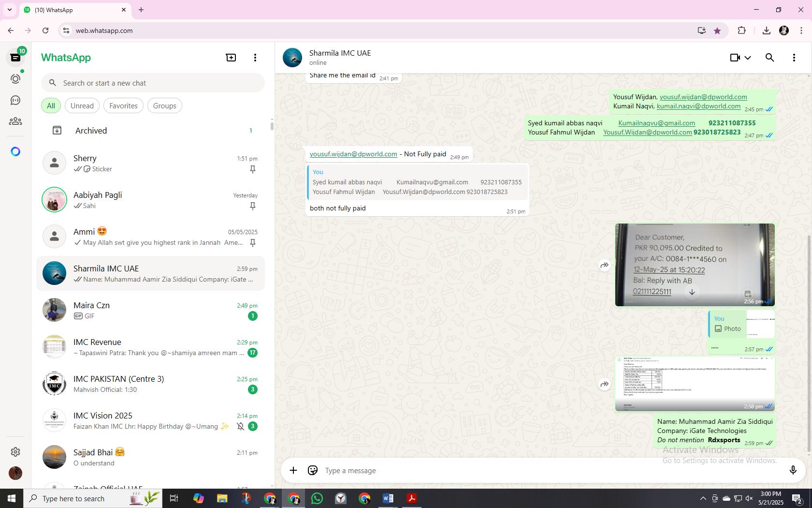Open Word from the taskbar
This screenshot has height=508, width=812.
(x=388, y=498)
